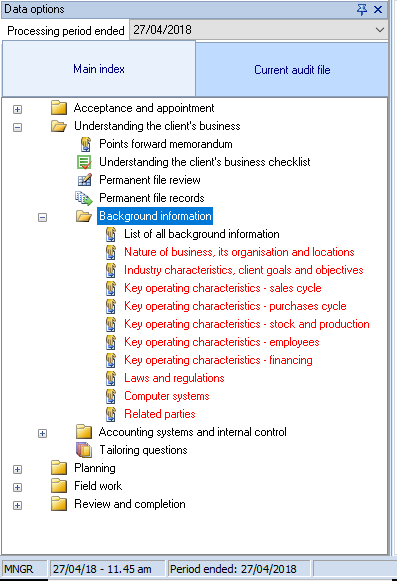Click the sales cycle document icon

click(x=111, y=288)
